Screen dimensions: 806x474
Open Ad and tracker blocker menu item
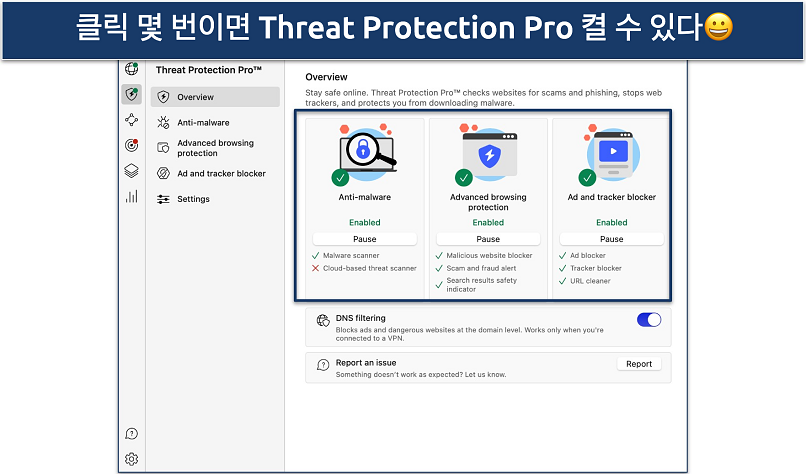[215, 173]
